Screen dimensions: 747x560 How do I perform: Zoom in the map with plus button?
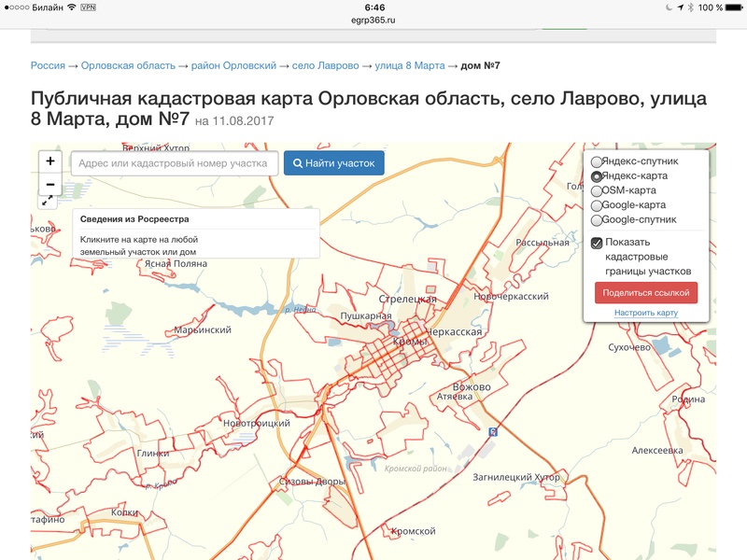click(50, 161)
